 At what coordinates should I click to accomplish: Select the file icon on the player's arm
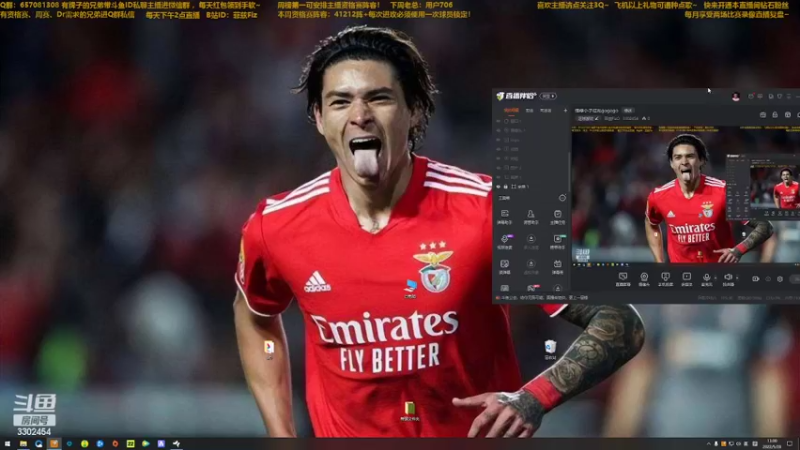269,349
